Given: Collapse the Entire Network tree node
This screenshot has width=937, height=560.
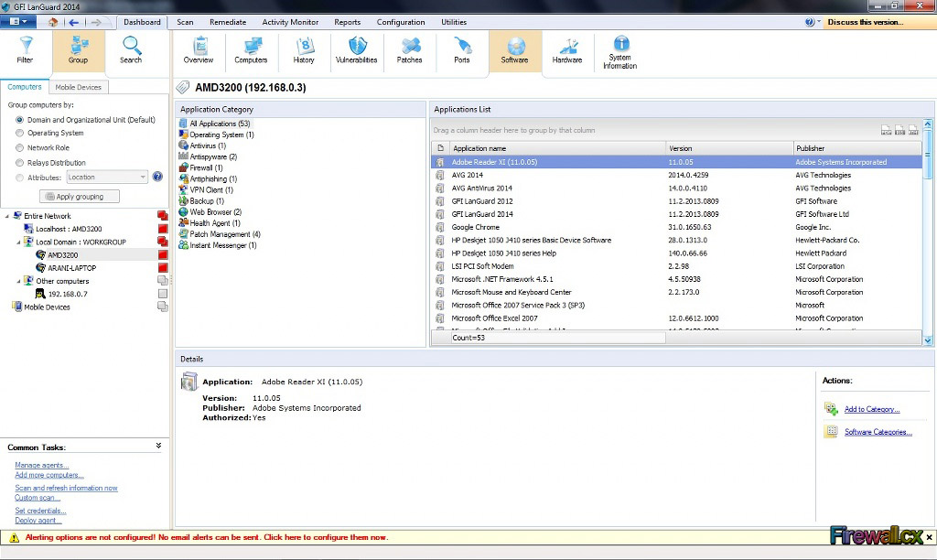Looking at the screenshot, I should [7, 216].
